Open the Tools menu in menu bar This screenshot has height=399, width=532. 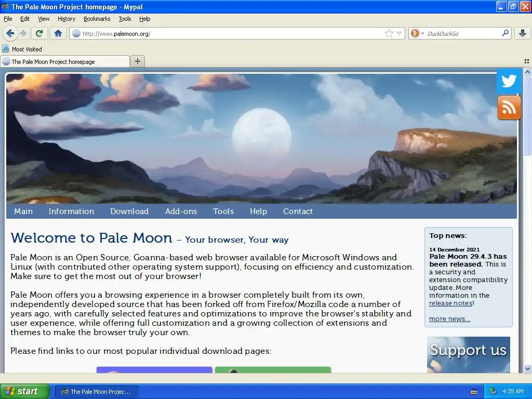(125, 19)
